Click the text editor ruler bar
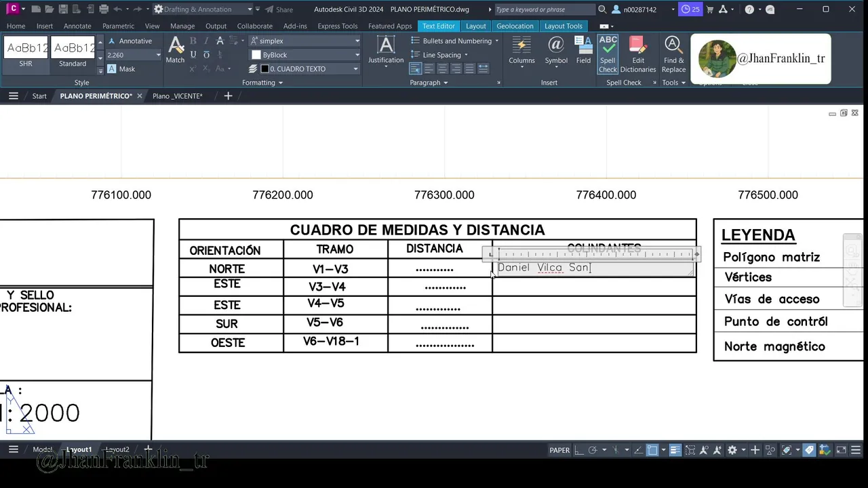The image size is (868, 488). [595, 255]
